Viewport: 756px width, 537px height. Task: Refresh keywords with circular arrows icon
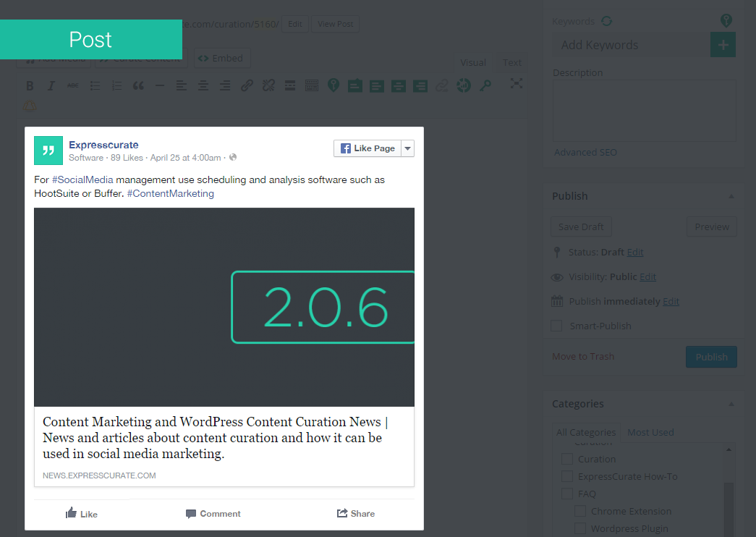[x=606, y=21]
